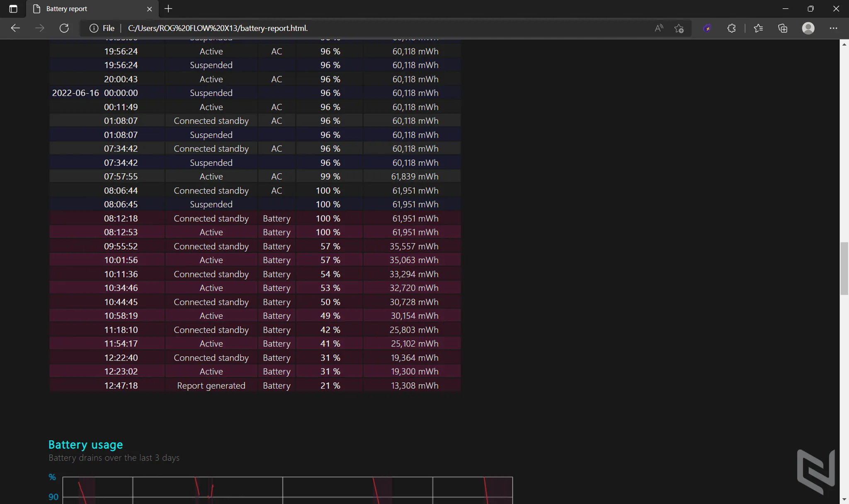Click the 19,300 mWh value

(415, 371)
